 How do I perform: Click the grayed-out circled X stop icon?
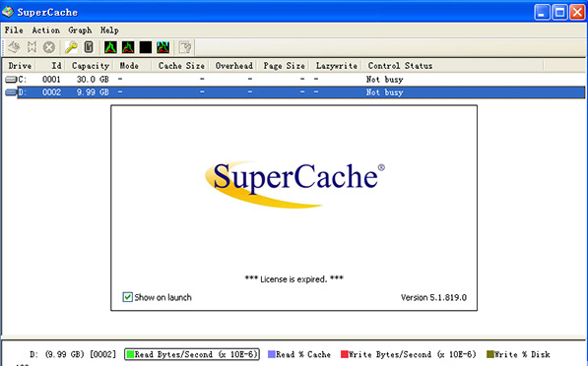point(49,47)
